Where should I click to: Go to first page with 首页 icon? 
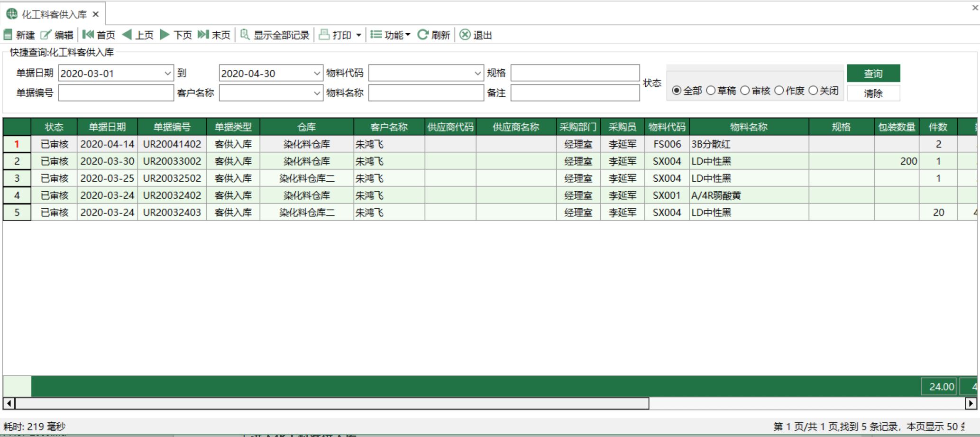point(88,35)
